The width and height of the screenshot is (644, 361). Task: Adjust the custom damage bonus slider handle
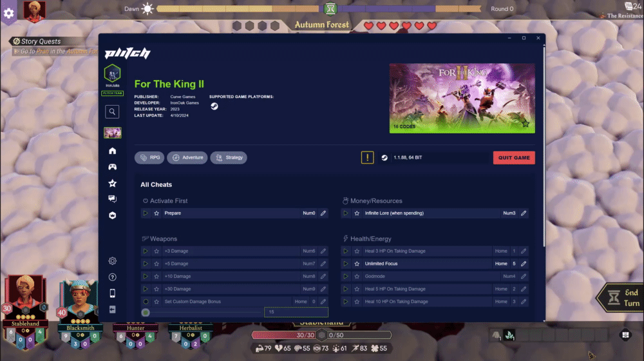pos(146,313)
